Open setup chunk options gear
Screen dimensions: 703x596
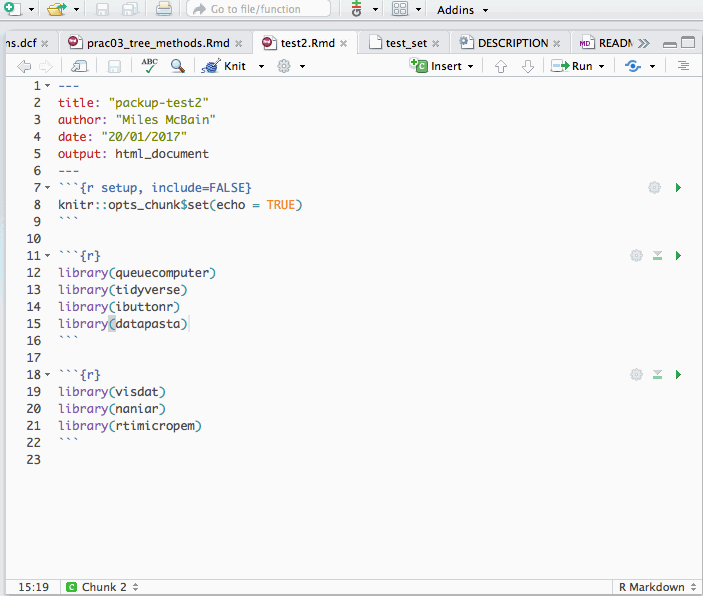tap(654, 187)
